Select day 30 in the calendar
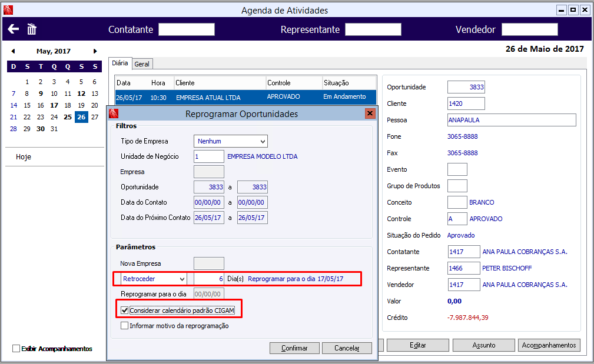Screen dimensions: 594x364 [41, 129]
